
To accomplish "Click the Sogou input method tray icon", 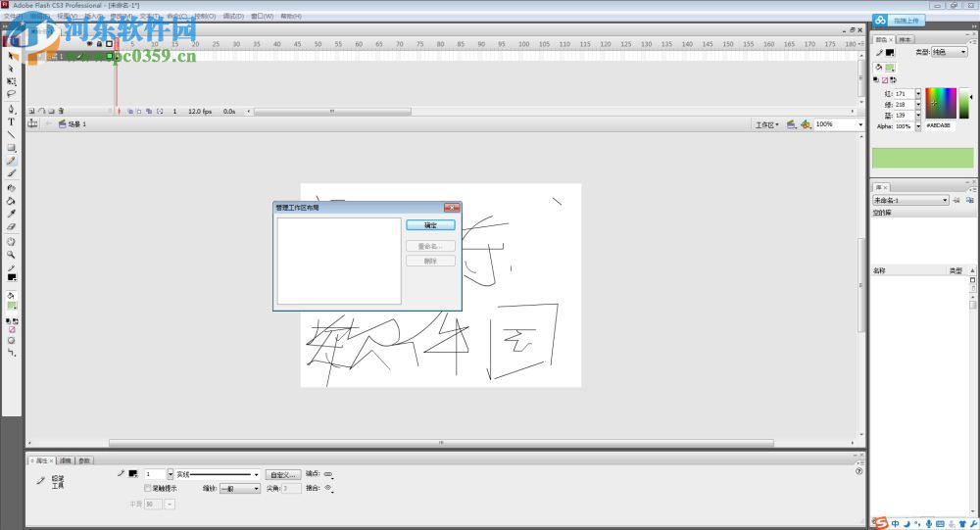I will click(x=881, y=523).
